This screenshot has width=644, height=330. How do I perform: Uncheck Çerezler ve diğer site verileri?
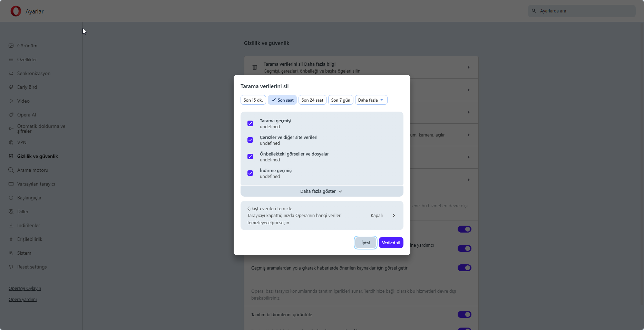pos(250,140)
